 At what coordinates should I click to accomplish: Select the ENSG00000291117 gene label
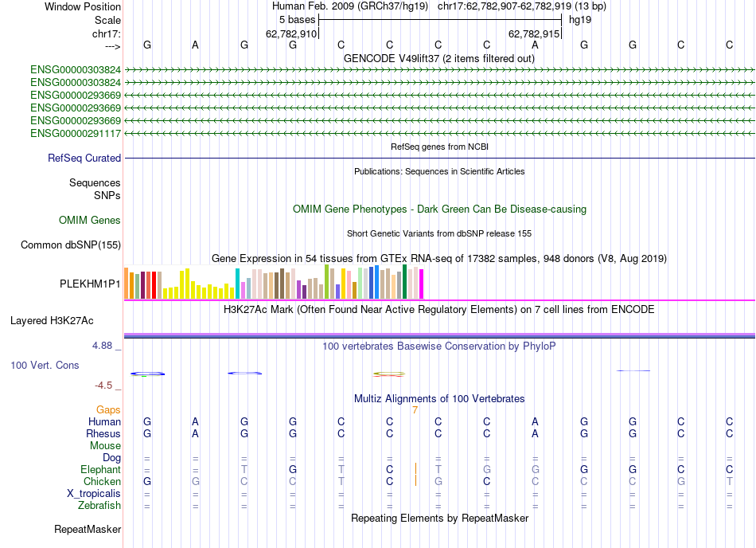click(76, 133)
